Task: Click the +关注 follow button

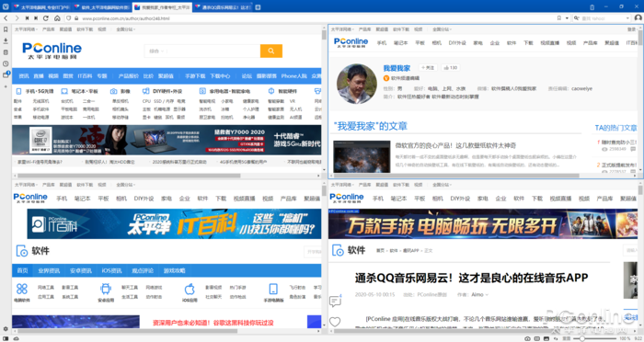Action: tap(428, 68)
